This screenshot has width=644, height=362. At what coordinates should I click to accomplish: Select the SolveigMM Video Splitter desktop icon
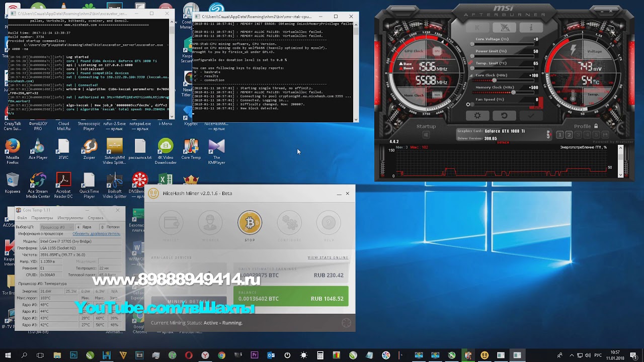tap(115, 151)
